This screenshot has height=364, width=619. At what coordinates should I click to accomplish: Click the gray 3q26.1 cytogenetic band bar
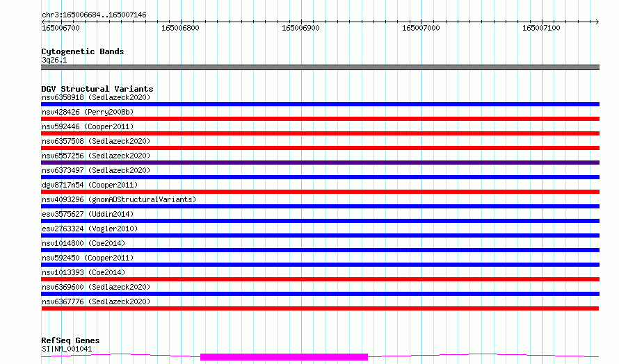click(x=320, y=67)
